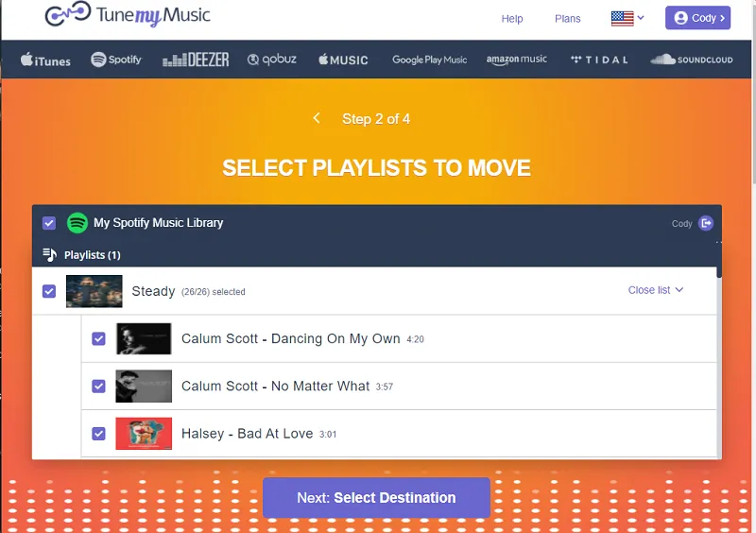
Task: Click the Playlists (1) header text
Action: (x=92, y=254)
